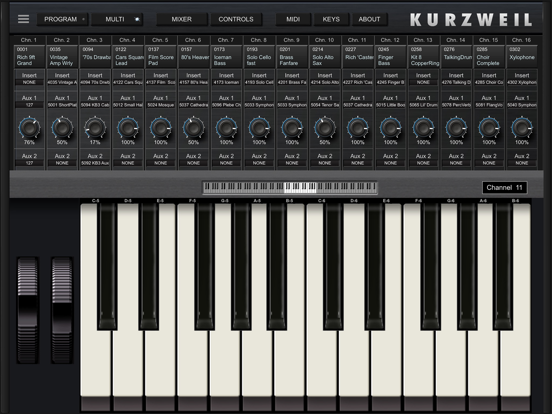This screenshot has width=552, height=414.
Task: Click the Chn. 10 Aux 1 send knob
Action: (x=325, y=127)
